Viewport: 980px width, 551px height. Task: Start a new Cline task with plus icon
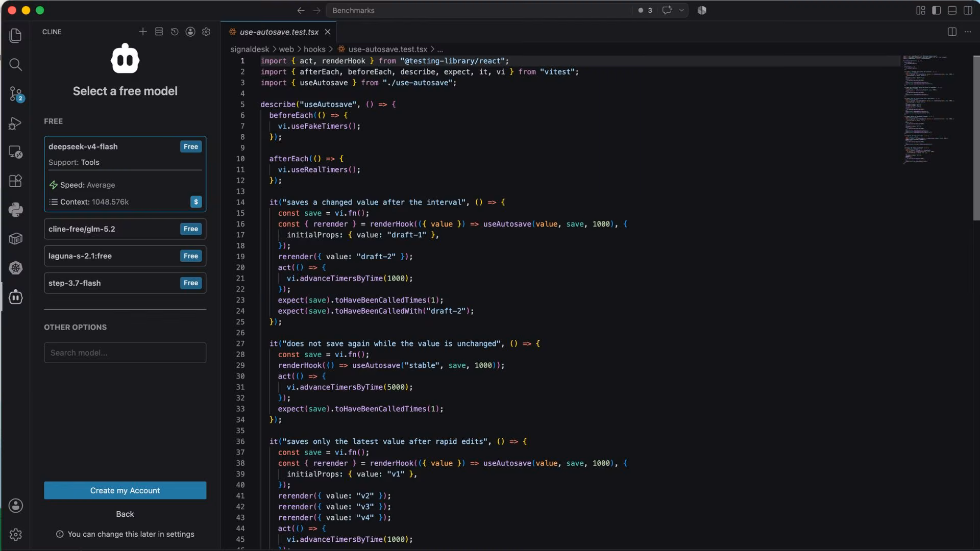[143, 32]
